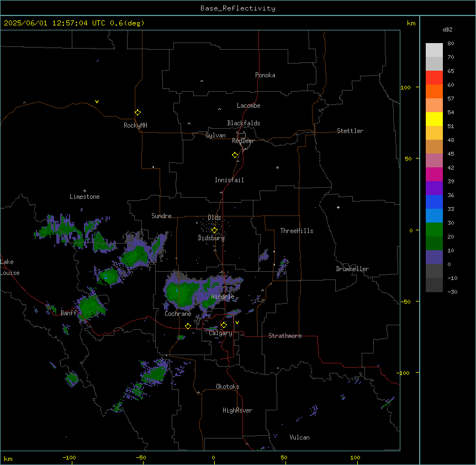Click the asterisk marker east of Innisfail
Screen dimensions: 476x465
tap(277, 167)
